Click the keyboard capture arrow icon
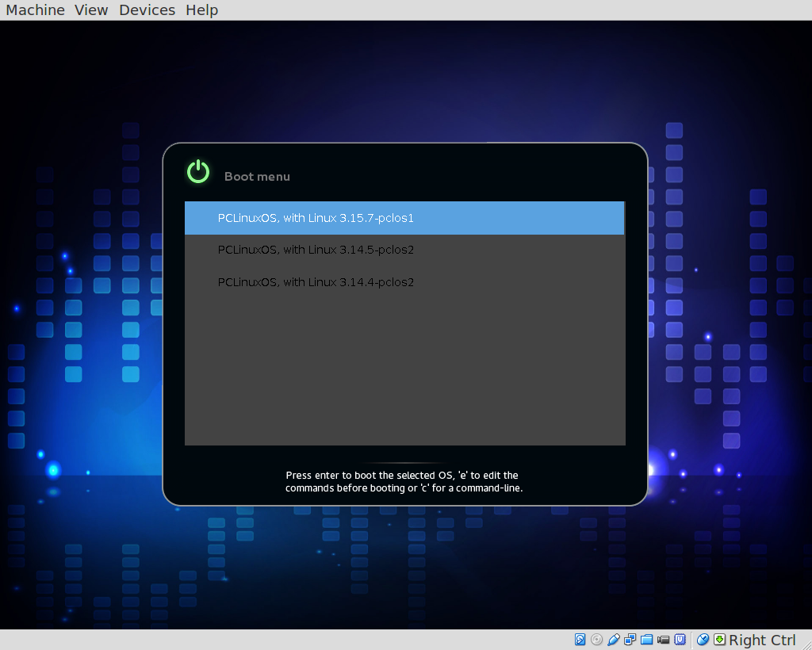This screenshot has height=650, width=812. [719, 640]
